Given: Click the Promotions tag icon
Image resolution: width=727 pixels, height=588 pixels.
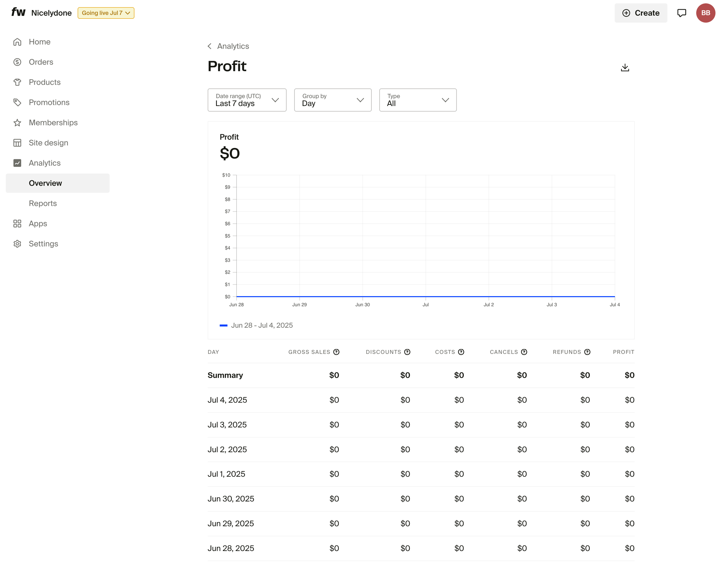Looking at the screenshot, I should tap(17, 102).
